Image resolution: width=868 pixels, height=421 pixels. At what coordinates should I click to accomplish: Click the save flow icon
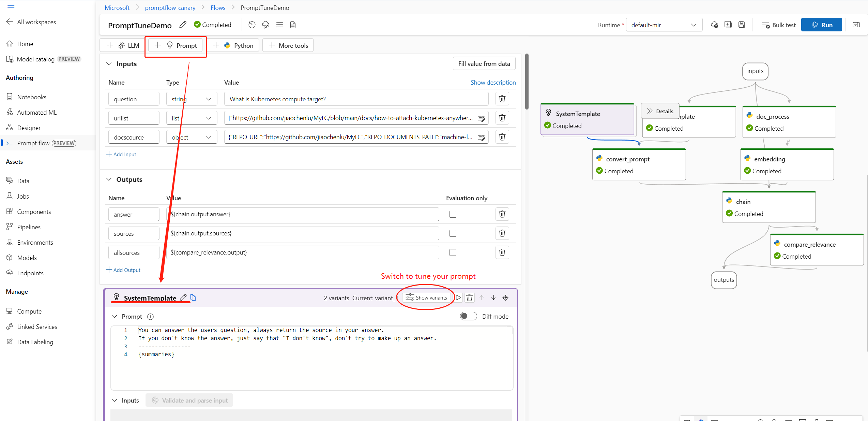[742, 25]
